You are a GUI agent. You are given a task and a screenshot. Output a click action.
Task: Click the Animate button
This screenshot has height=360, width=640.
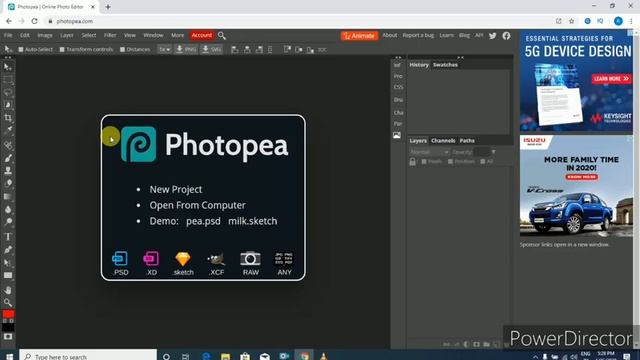359,36
